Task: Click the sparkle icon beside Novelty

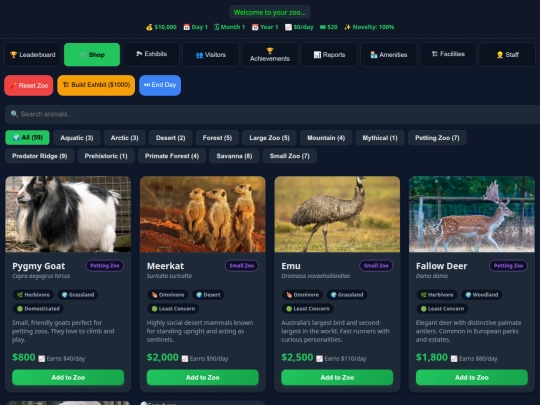Action: click(347, 27)
